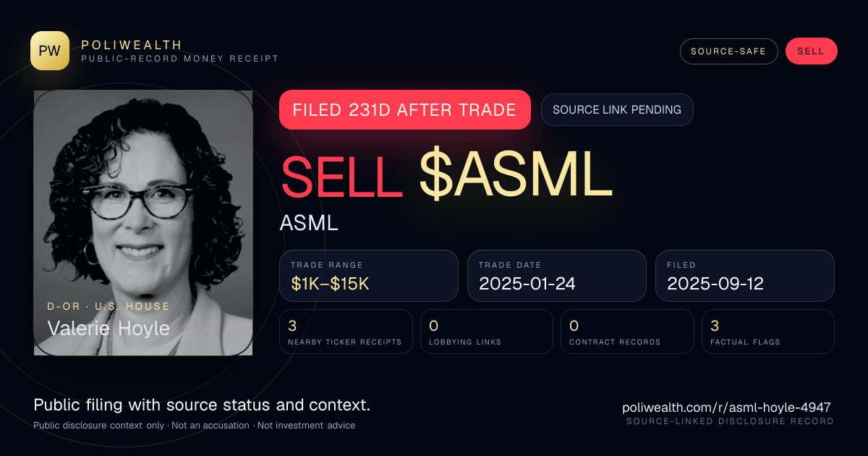
Task: Open poliwealth.com/r/asml-hoyle-4947 link
Action: pos(726,408)
